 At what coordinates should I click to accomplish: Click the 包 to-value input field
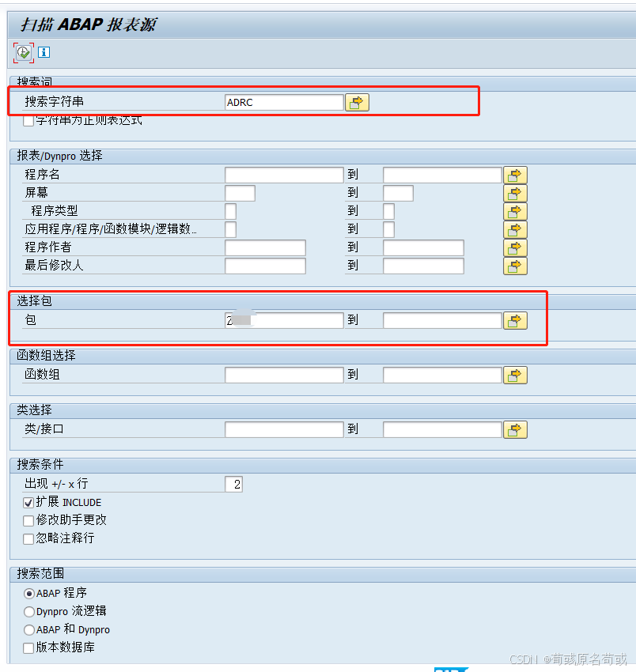[442, 320]
